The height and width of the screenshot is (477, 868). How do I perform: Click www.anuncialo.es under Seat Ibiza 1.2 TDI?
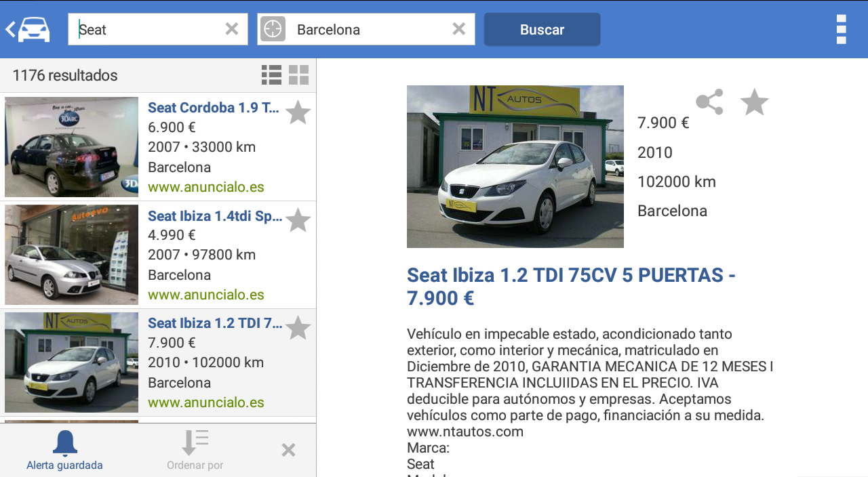[x=206, y=402]
